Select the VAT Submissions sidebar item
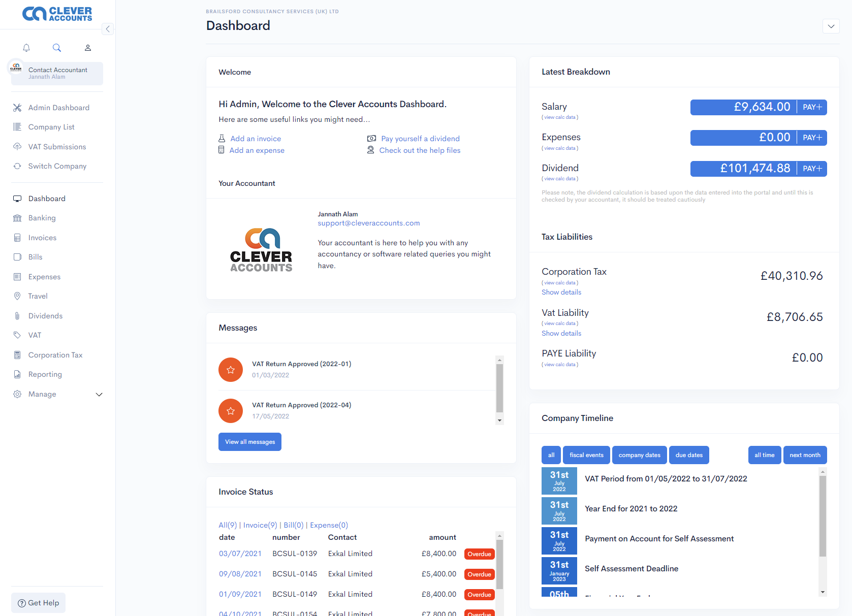This screenshot has height=616, width=852. pos(57,146)
